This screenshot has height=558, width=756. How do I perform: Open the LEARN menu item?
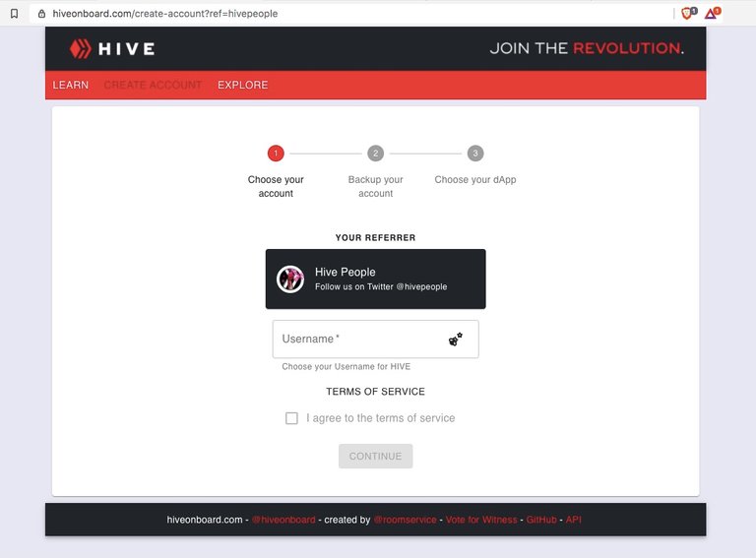71,85
